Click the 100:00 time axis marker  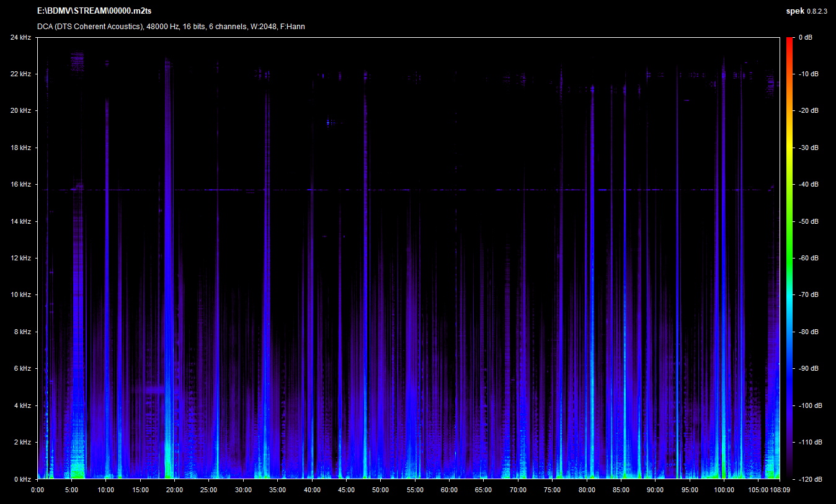724,490
